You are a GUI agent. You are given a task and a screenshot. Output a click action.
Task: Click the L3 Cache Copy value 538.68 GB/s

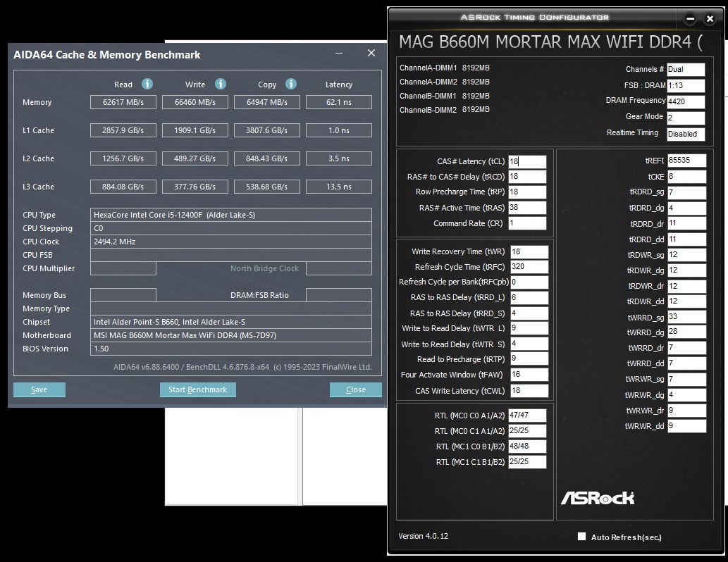coord(267,187)
